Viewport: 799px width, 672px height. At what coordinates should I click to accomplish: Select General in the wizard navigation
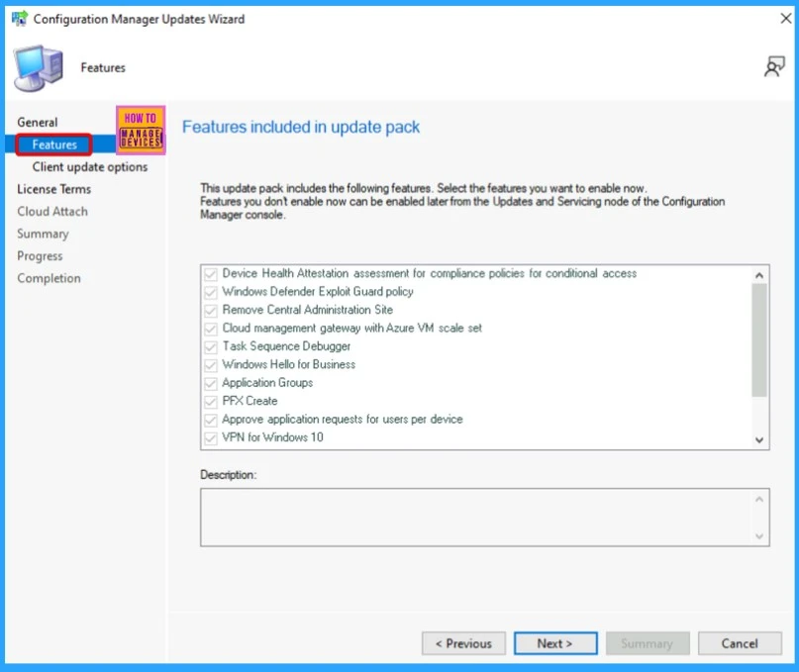click(x=38, y=123)
